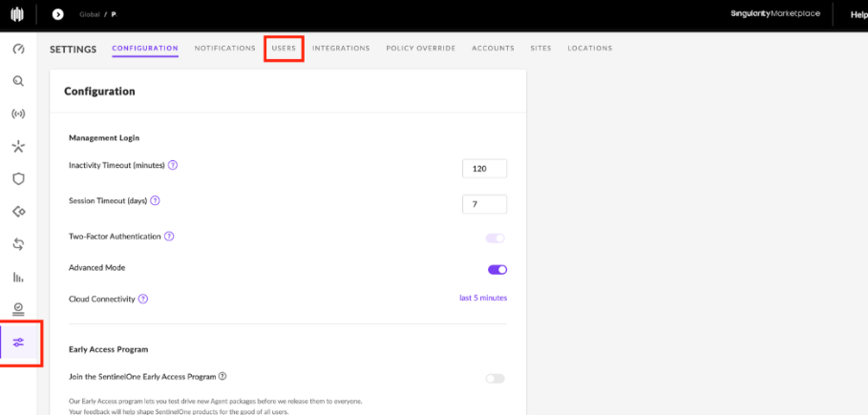
Task: Open the broadcast signal icon in sidebar
Action: point(18,114)
